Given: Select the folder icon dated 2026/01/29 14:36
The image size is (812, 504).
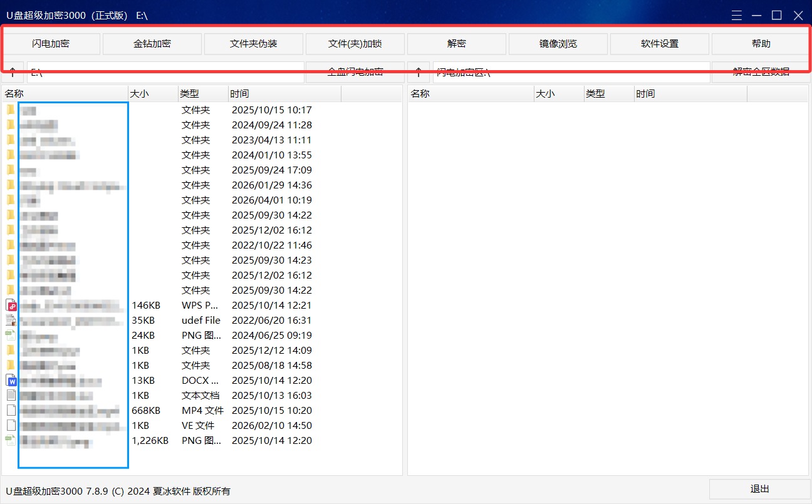Looking at the screenshot, I should [x=11, y=185].
